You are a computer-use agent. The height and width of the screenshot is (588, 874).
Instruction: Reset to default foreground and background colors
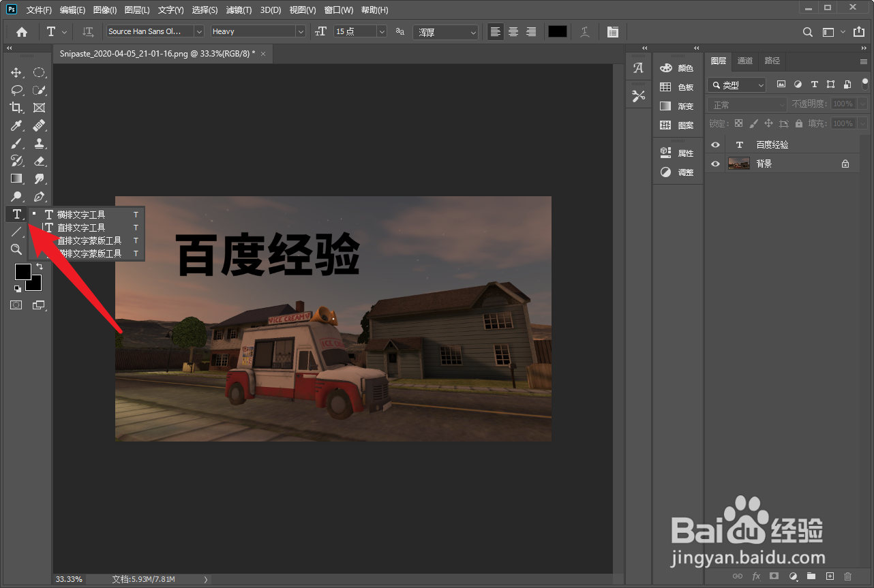click(17, 288)
